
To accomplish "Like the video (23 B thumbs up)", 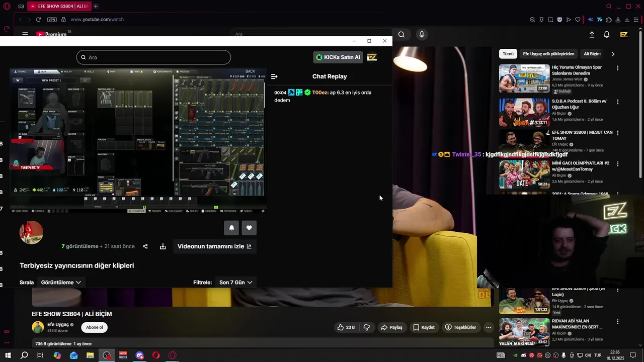I will pyautogui.click(x=346, y=327).
